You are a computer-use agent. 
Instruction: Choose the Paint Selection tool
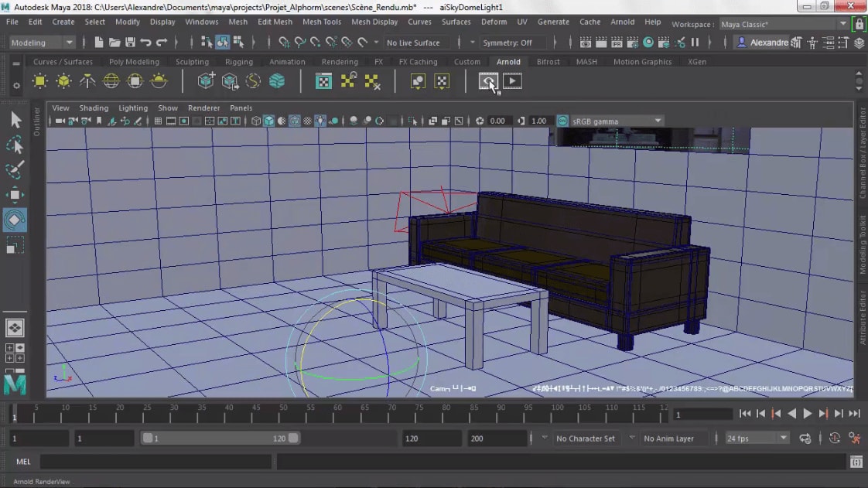tap(15, 169)
